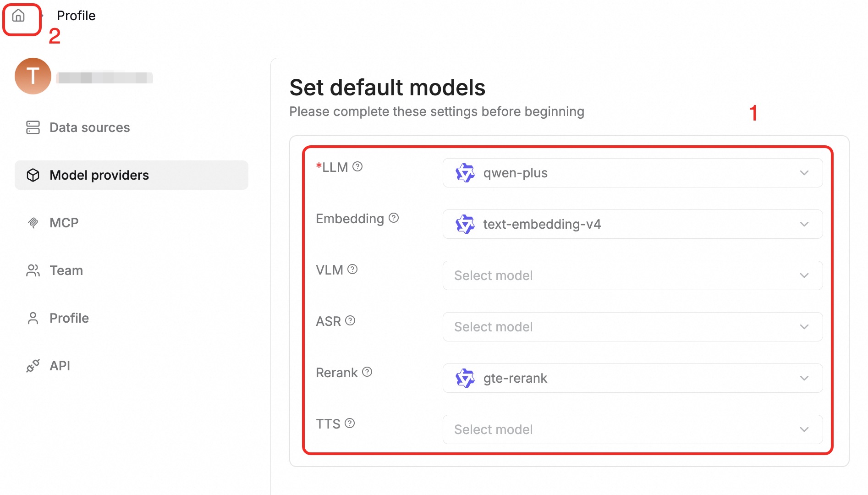
Task: Click the LLM help question-mark icon
Action: point(357,167)
